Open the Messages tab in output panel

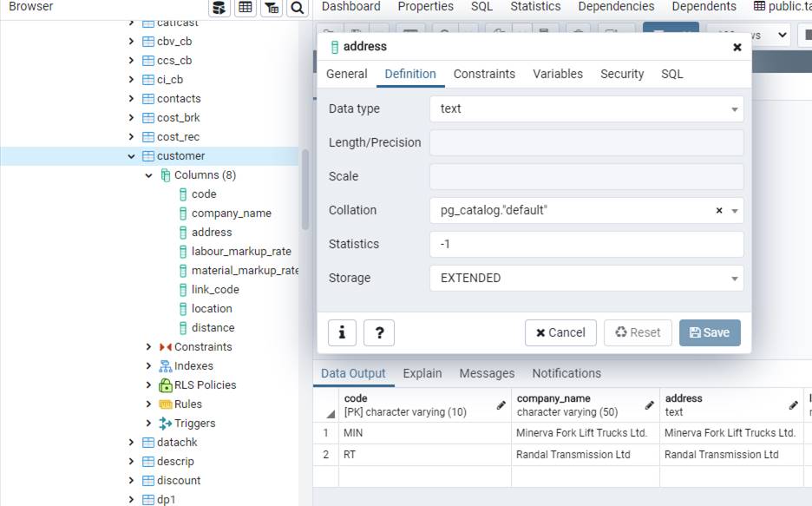[x=487, y=373]
